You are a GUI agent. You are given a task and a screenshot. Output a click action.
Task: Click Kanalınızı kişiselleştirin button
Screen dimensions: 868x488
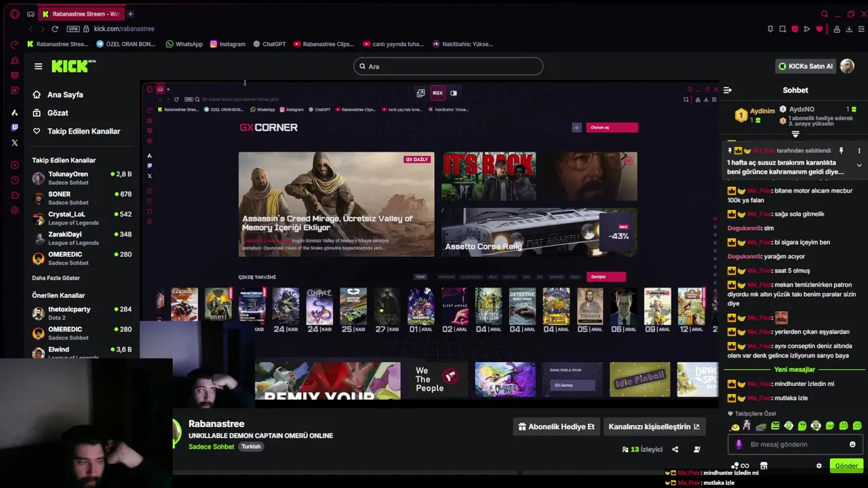pos(654,427)
